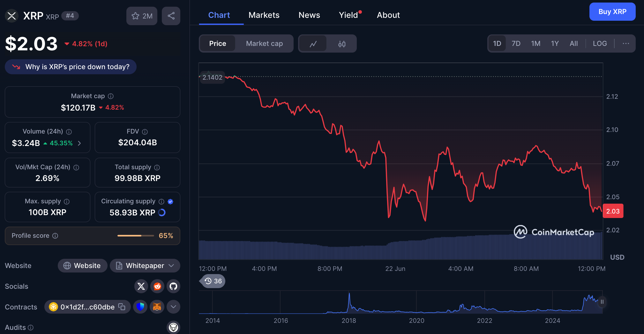
Task: Set chart range to 1M
Action: pyautogui.click(x=535, y=44)
